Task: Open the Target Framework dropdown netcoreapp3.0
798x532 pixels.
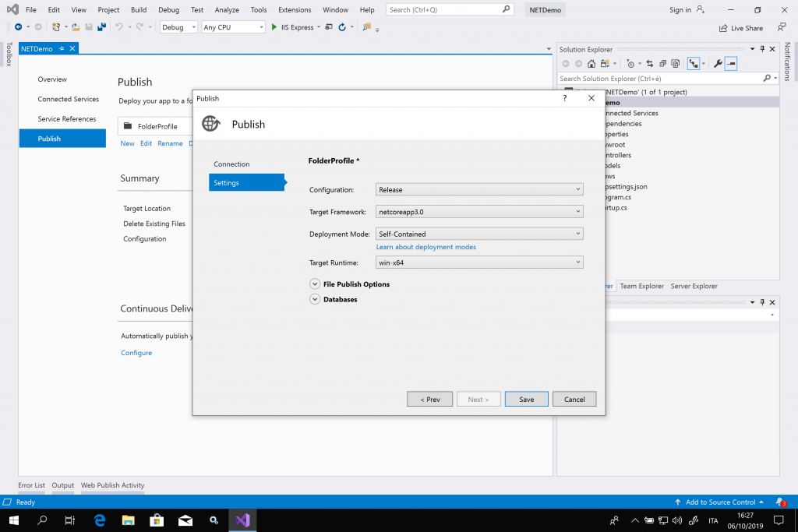Action: coord(479,212)
